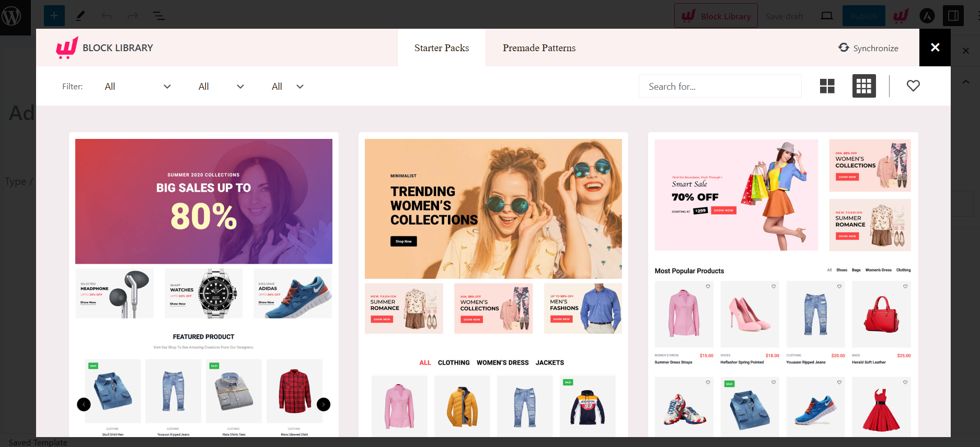Click the Bags filter under Most Popular Products

856,270
